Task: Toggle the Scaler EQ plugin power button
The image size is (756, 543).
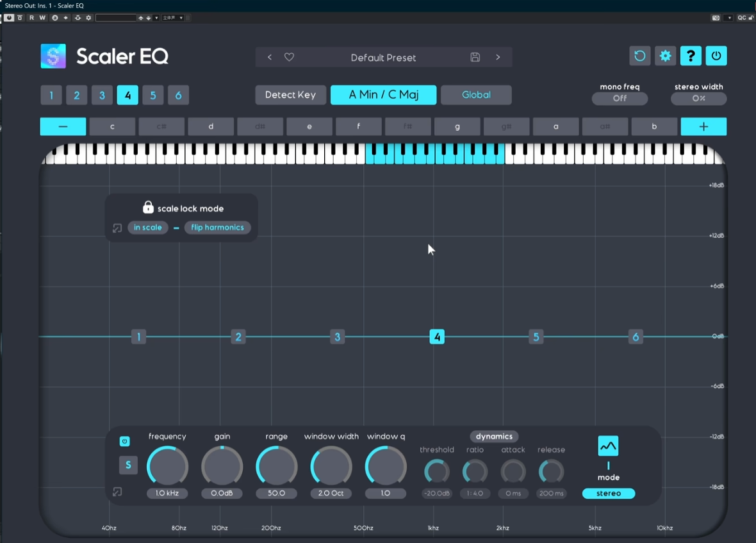Action: 716,56
